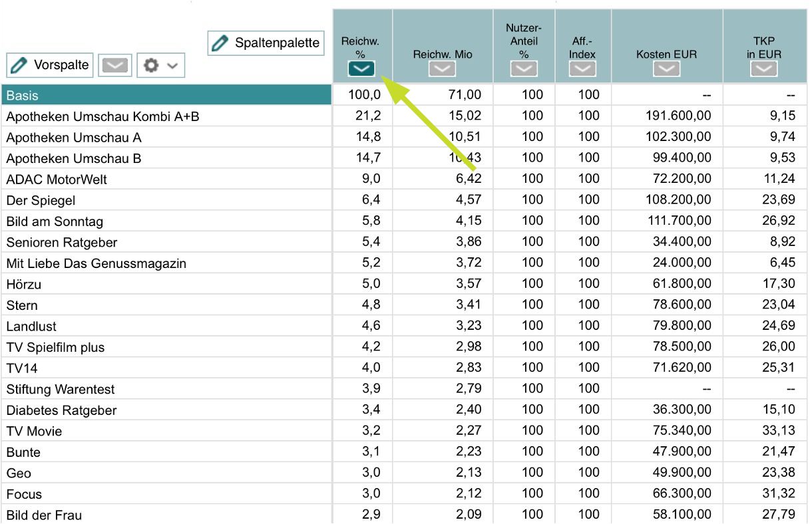812x524 pixels.
Task: Open the Nutzer-Anteil % column dropdown arrow
Action: click(x=524, y=69)
